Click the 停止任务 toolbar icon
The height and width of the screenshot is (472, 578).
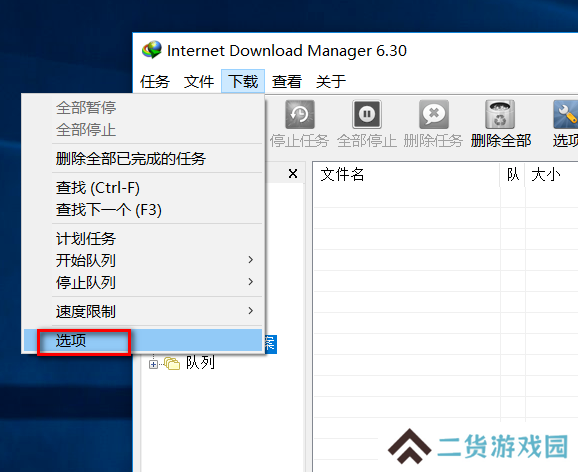tap(300, 114)
